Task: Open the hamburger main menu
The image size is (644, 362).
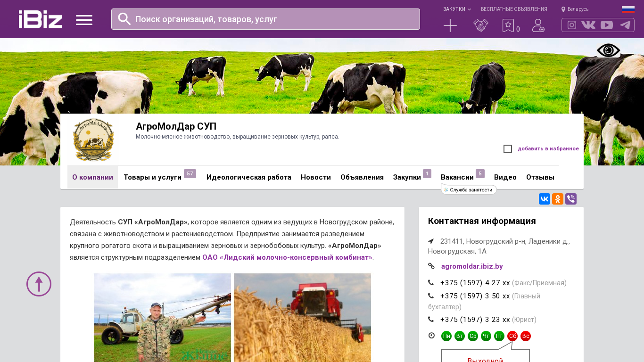Action: pos(84,20)
